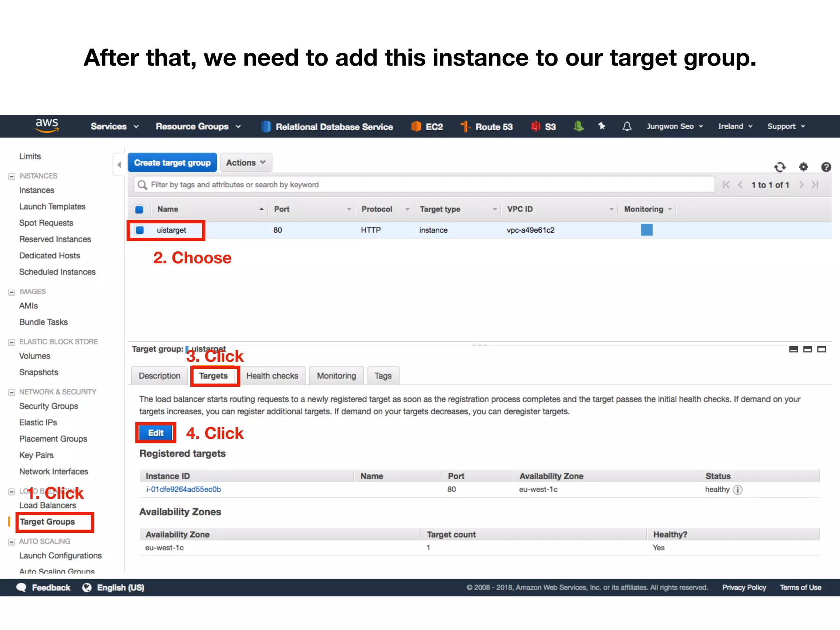Open the Ireland region selector
Image resolution: width=840 pixels, height=630 pixels.
pyautogui.click(x=735, y=126)
